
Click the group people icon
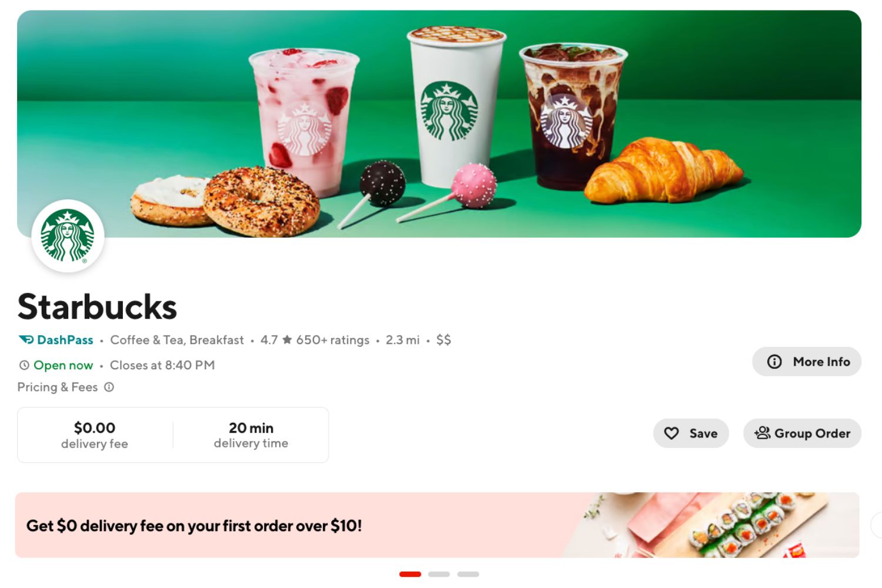762,433
